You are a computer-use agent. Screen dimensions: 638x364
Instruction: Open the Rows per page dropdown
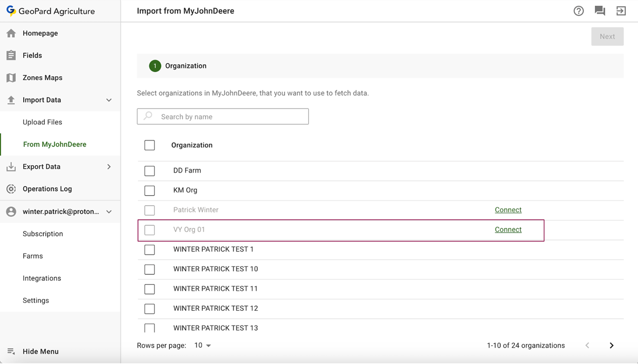coord(202,346)
